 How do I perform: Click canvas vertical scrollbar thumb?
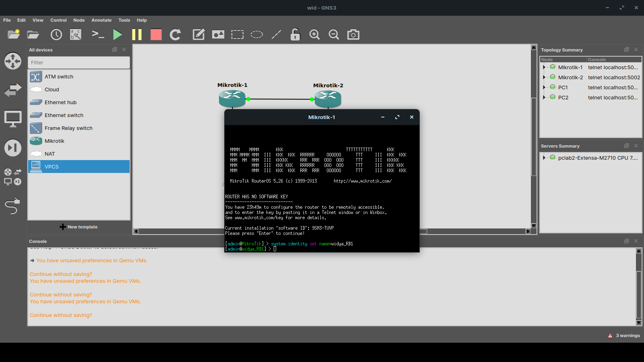click(534, 137)
